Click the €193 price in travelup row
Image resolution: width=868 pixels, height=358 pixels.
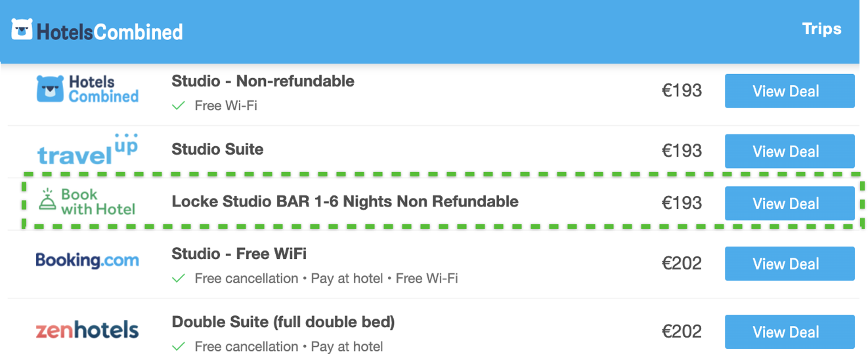[x=682, y=151]
